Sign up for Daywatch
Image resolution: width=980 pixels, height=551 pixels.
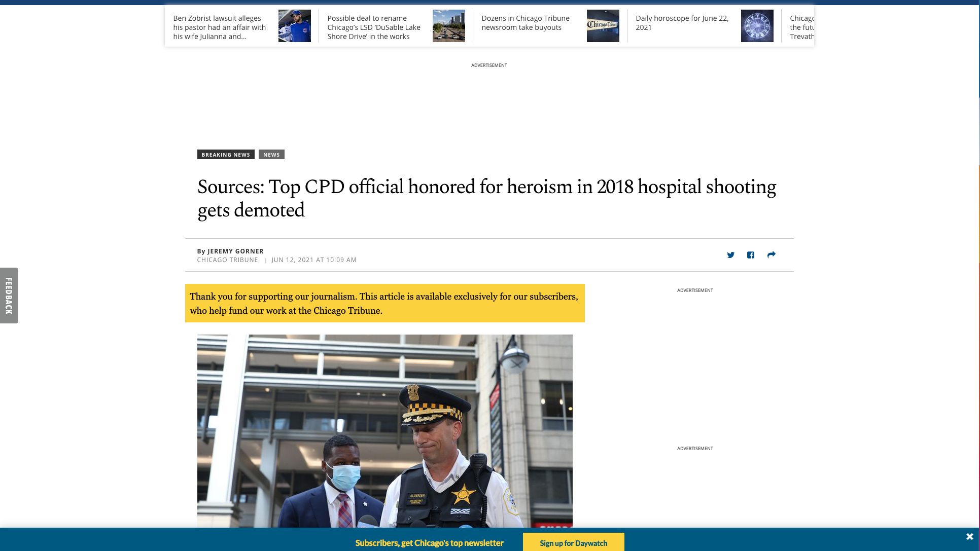(573, 542)
